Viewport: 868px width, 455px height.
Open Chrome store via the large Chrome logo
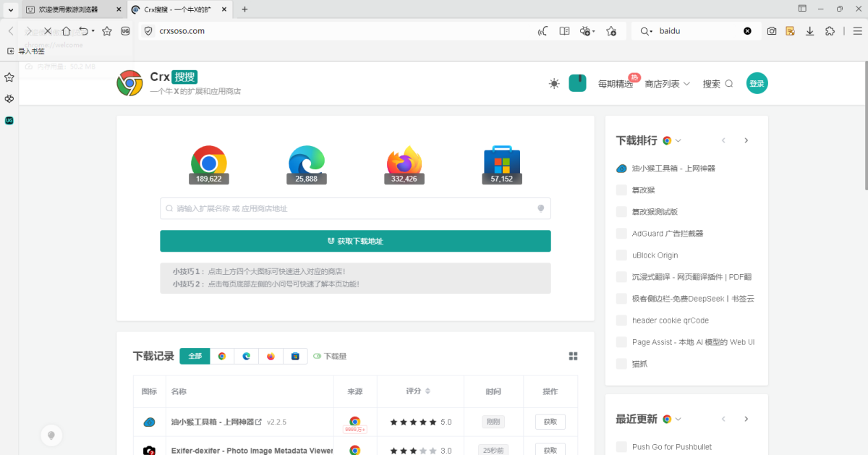[x=208, y=159]
